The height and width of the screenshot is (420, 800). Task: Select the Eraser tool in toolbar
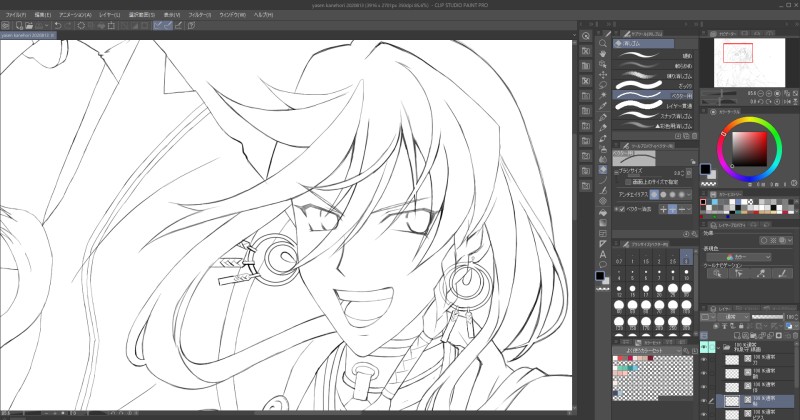tap(603, 170)
